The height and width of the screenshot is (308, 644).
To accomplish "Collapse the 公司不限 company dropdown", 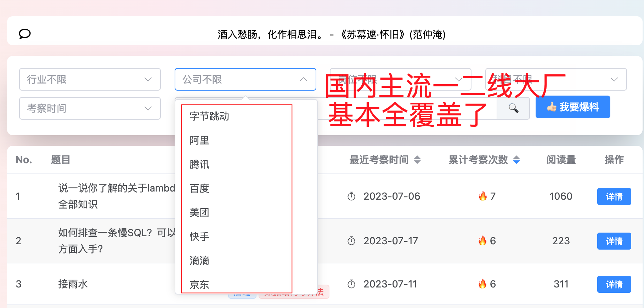I will [x=245, y=79].
